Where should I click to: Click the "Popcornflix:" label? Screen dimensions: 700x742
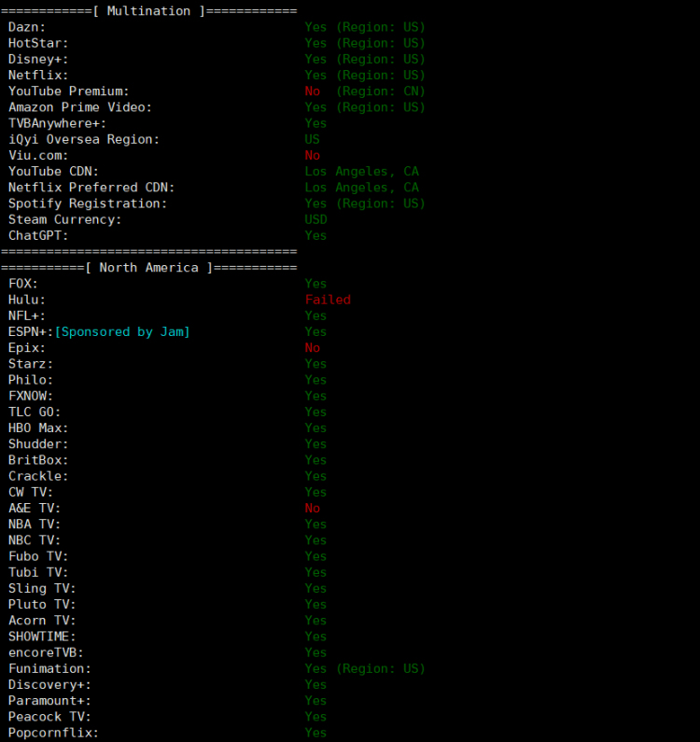[53, 733]
